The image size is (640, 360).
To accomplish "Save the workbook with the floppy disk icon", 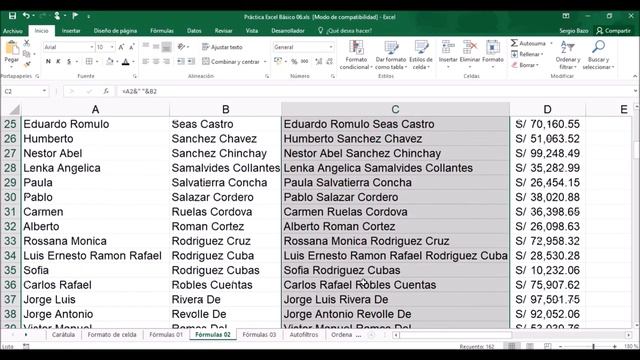I will click(12, 16).
